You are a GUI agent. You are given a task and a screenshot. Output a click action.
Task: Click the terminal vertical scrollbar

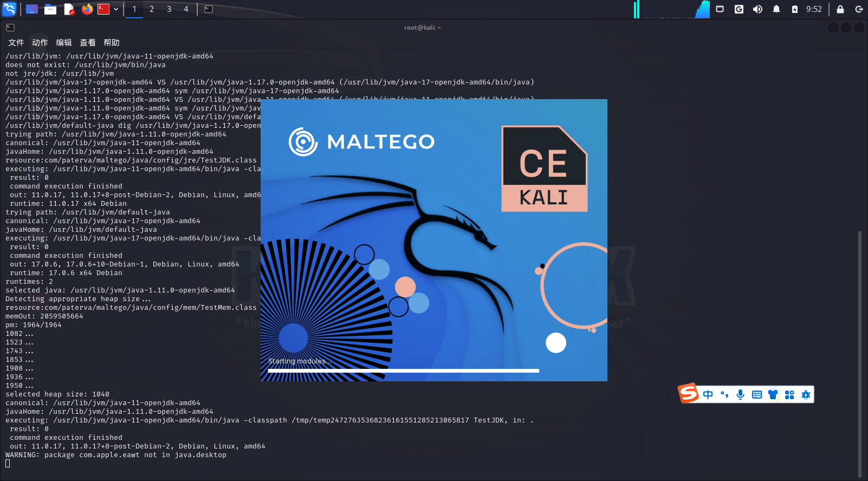click(860, 355)
